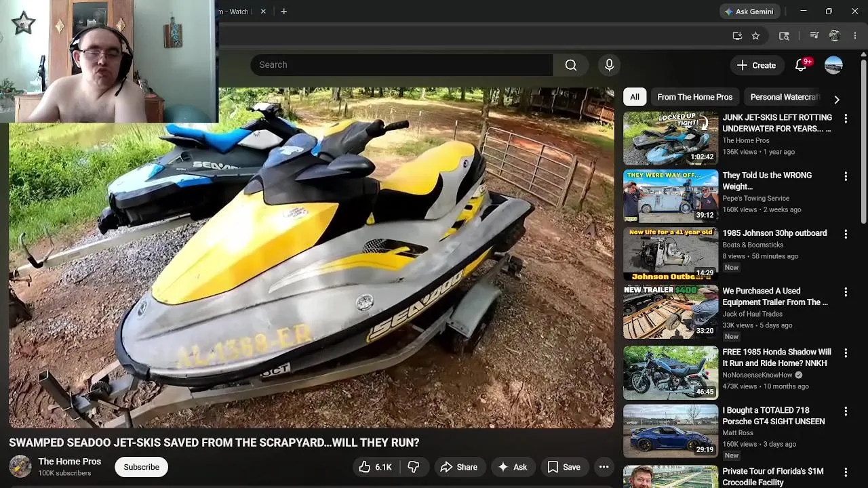Open YouTube account avatar menu
Viewport: 868px width, 488px height.
(x=833, y=65)
